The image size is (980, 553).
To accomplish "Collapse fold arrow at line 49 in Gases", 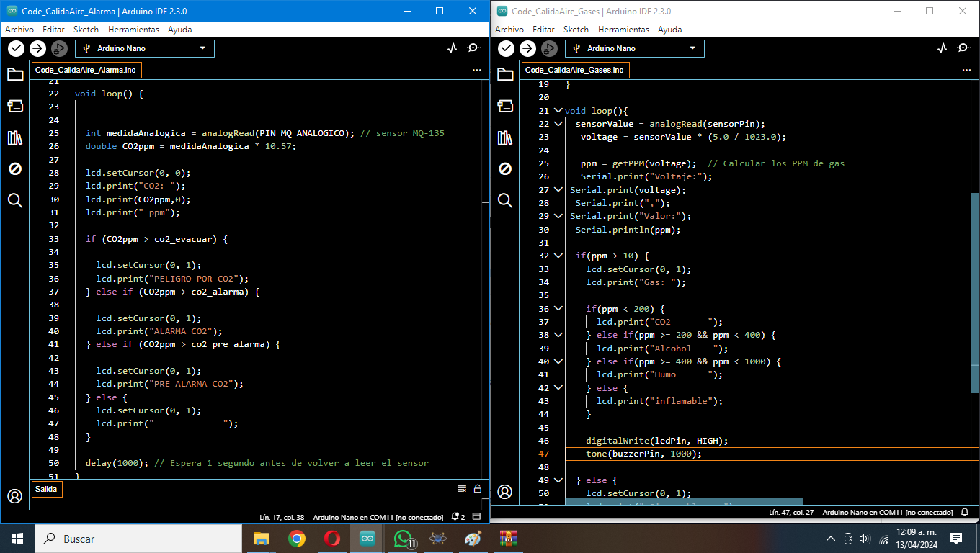I will (x=558, y=480).
